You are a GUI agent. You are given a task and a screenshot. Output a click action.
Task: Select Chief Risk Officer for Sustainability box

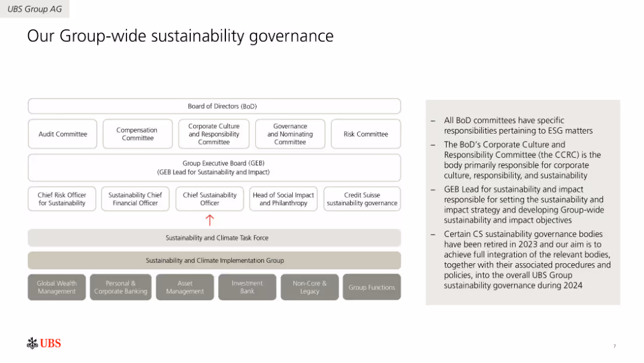tap(62, 199)
